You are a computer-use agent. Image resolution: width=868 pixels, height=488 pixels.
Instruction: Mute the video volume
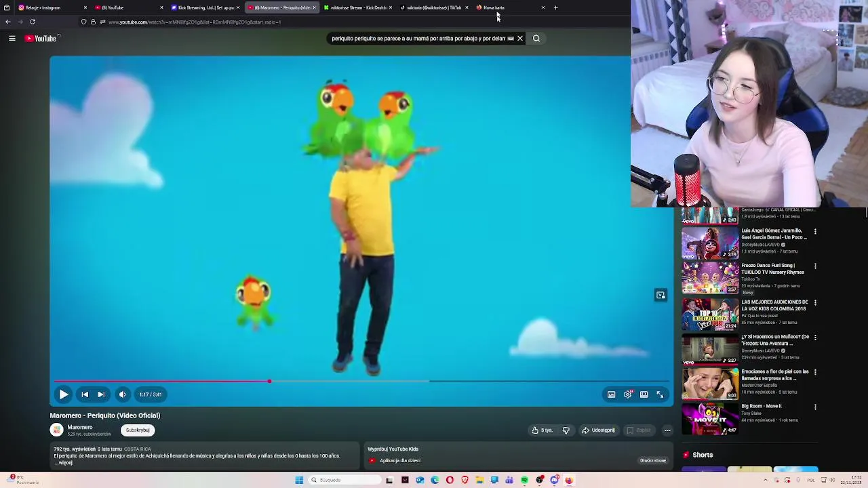(123, 394)
